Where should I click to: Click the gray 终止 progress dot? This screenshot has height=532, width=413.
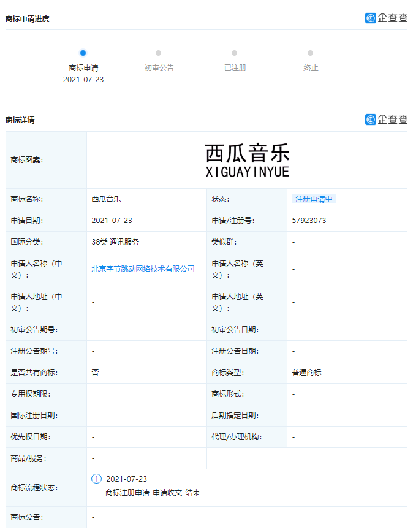point(311,53)
